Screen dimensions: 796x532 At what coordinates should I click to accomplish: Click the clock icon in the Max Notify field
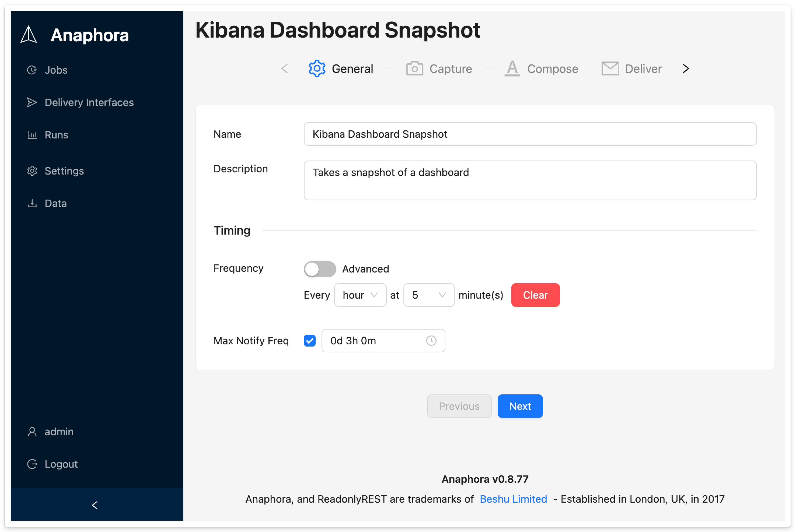pyautogui.click(x=431, y=341)
